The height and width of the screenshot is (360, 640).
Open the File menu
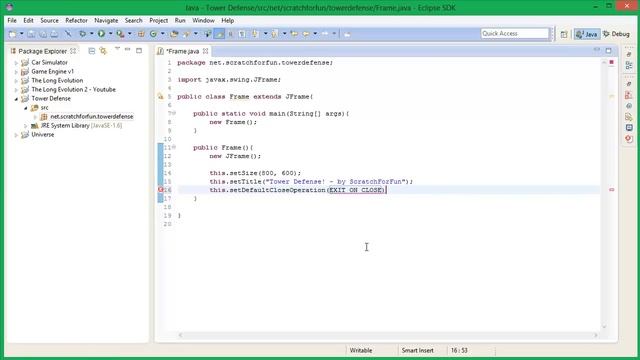coord(12,20)
